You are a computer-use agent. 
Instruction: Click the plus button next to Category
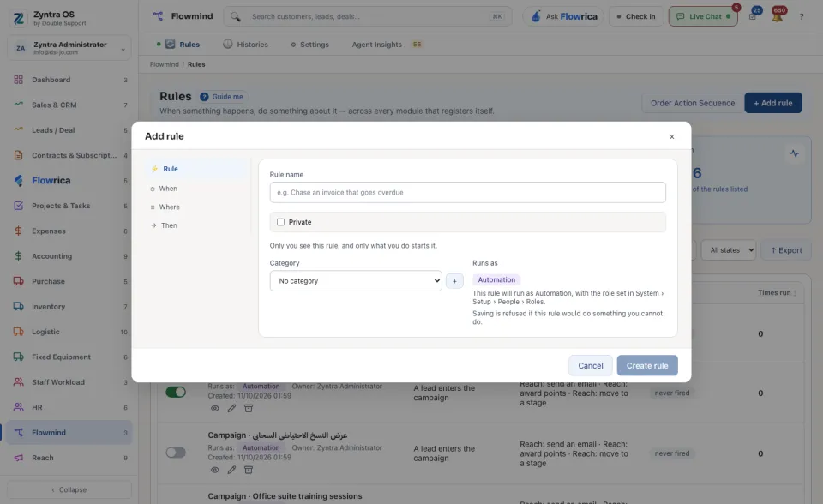(x=454, y=281)
